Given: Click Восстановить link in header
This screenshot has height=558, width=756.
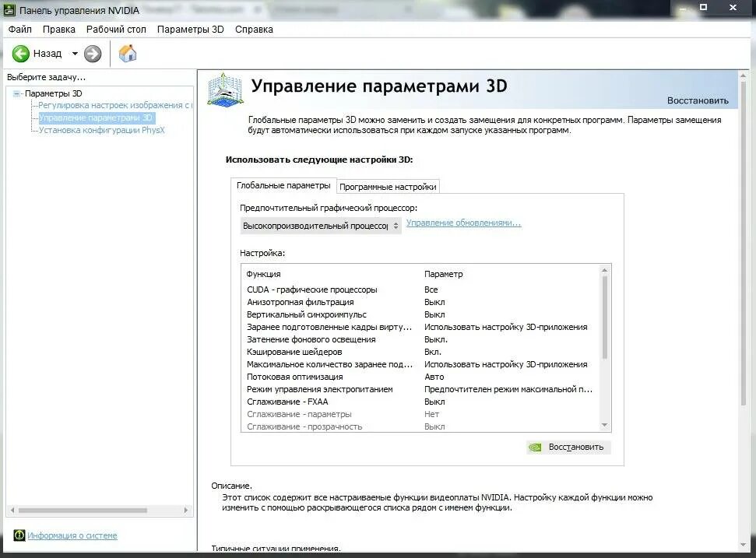Looking at the screenshot, I should click(x=698, y=100).
